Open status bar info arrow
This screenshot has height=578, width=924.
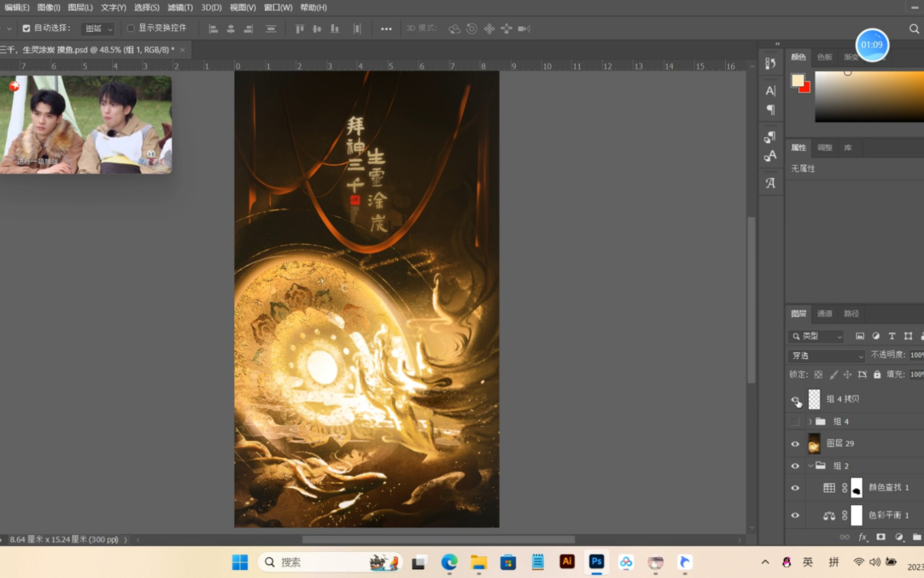click(126, 540)
